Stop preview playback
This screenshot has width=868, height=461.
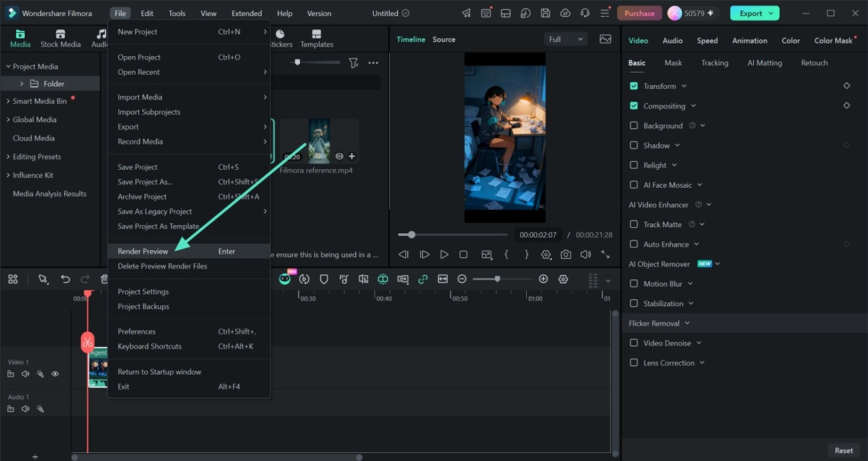click(x=463, y=255)
